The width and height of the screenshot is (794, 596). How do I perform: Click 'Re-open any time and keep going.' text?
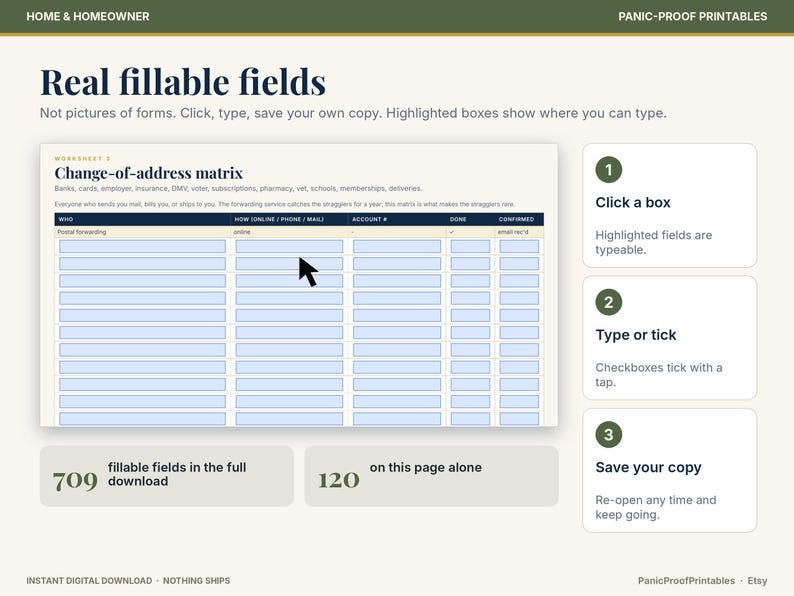pos(656,507)
